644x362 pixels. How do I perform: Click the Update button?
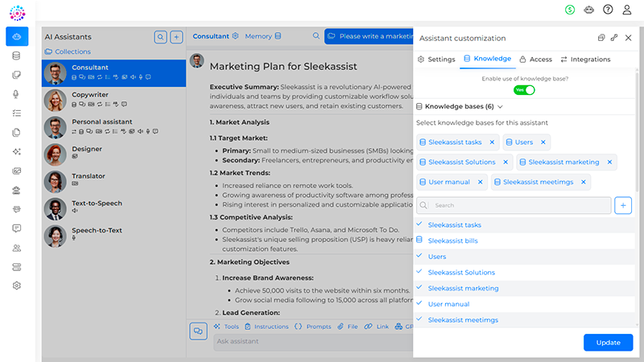point(608,343)
